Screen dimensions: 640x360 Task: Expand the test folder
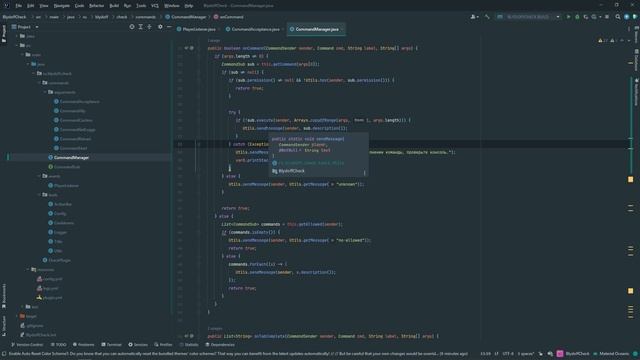point(22,307)
